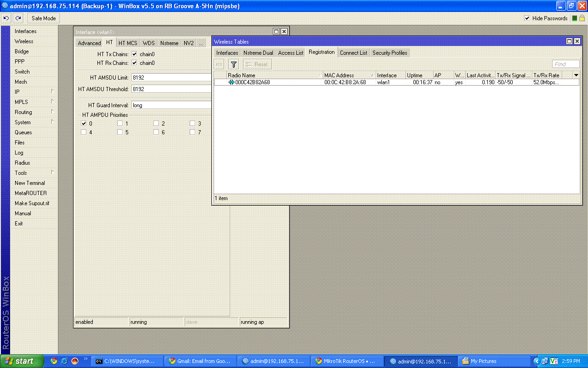The image size is (588, 368).
Task: Expand the Routing submenu in sidebar
Action: (52, 112)
